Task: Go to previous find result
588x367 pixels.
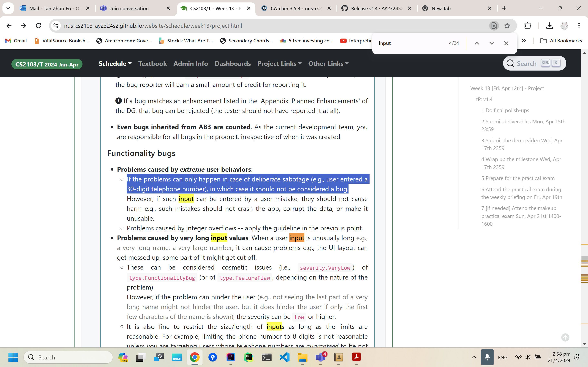Action: pos(477,43)
